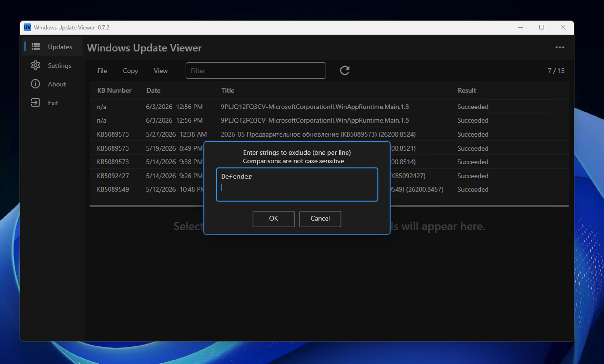
Task: Sort by the Result column header
Action: tap(467, 90)
